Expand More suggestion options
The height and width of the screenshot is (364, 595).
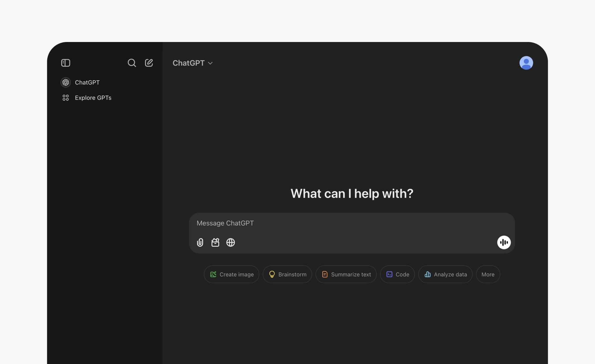tap(488, 274)
